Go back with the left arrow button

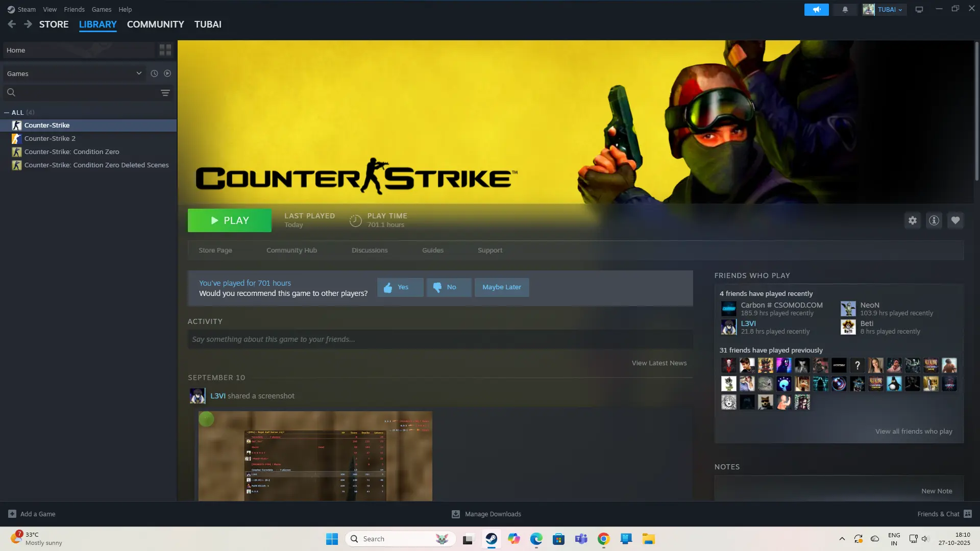click(x=12, y=24)
